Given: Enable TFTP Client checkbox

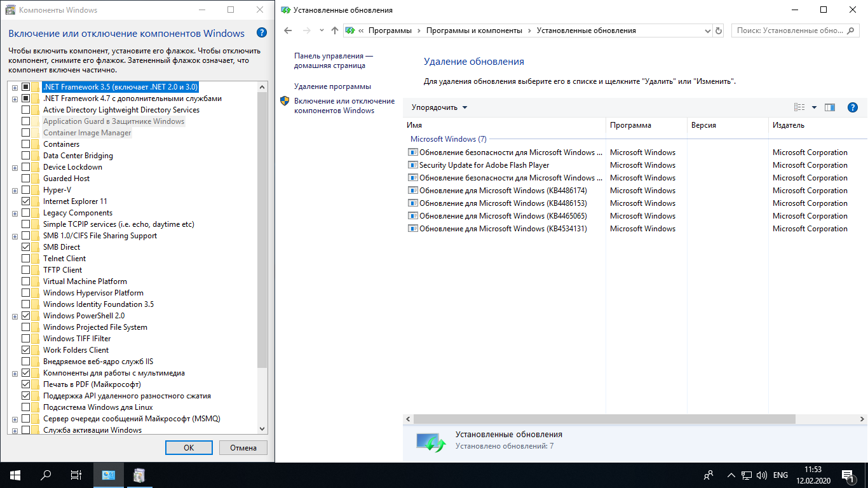Looking at the screenshot, I should (25, 270).
